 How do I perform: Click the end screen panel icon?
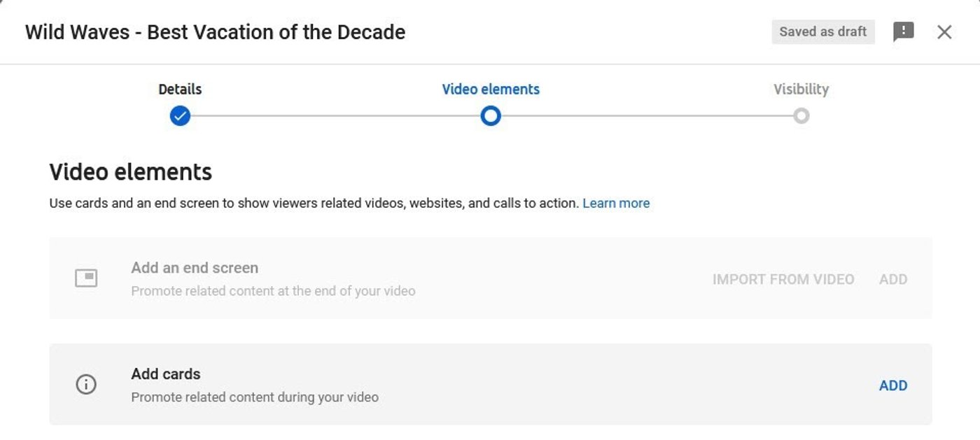coord(86,278)
